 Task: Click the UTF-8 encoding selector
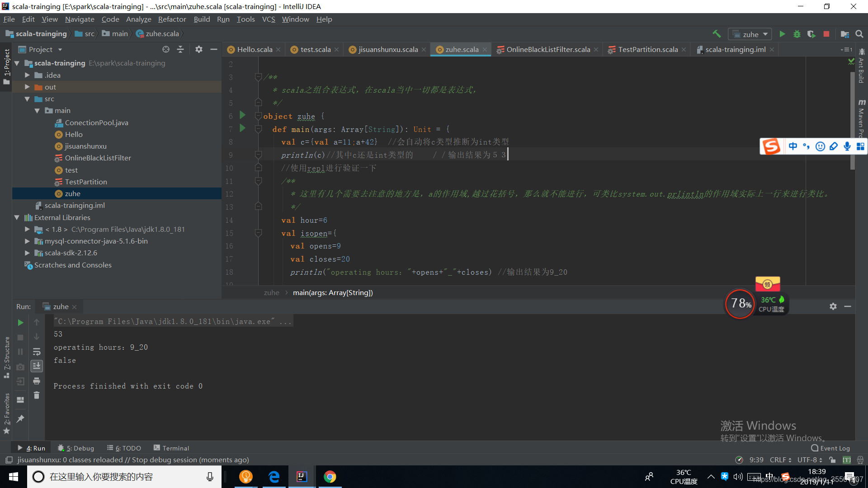(809, 460)
